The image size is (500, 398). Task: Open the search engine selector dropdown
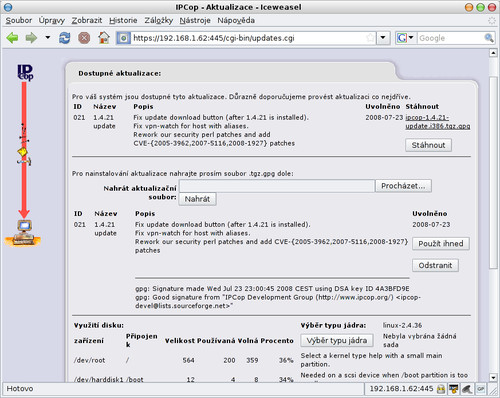[405, 38]
